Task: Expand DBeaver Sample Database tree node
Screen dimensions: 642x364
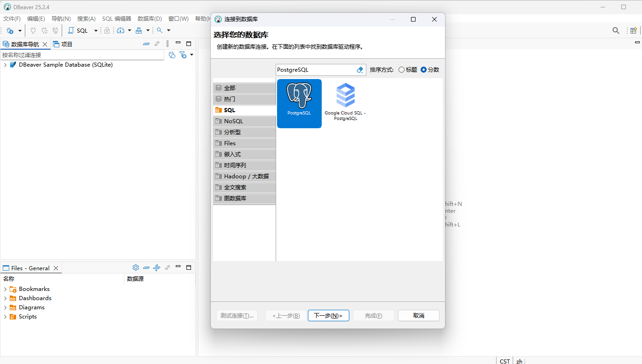Action: 5,65
